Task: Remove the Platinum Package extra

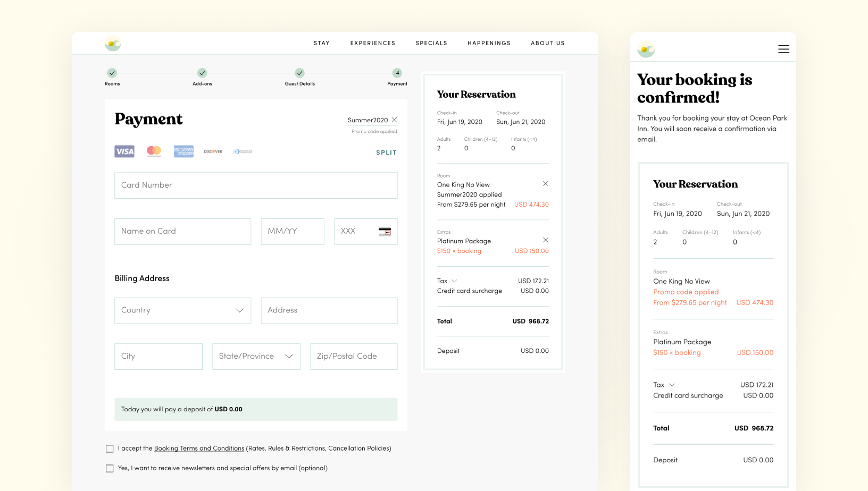Action: tap(545, 240)
